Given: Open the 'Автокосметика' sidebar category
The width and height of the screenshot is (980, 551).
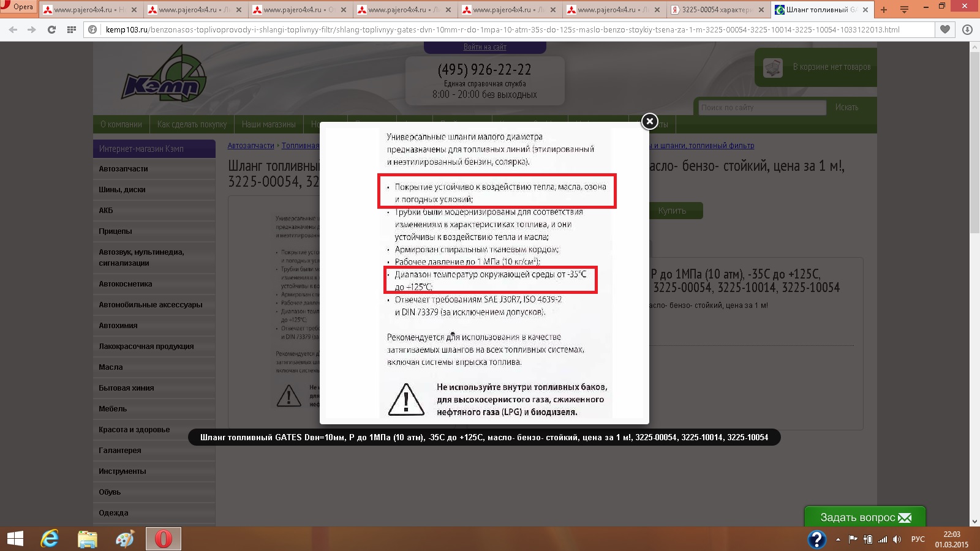Looking at the screenshot, I should (154, 284).
